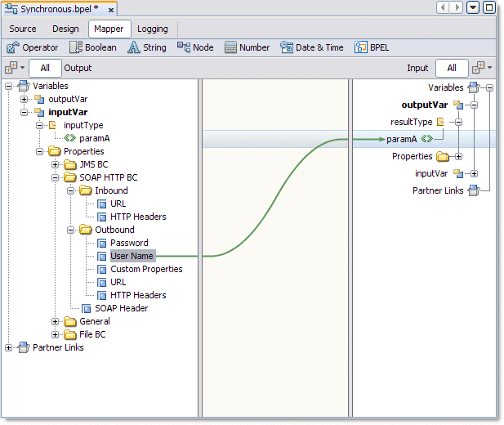Select the Synchronous.bpel document tab
Viewport: 504px width, 425px height.
(59, 9)
